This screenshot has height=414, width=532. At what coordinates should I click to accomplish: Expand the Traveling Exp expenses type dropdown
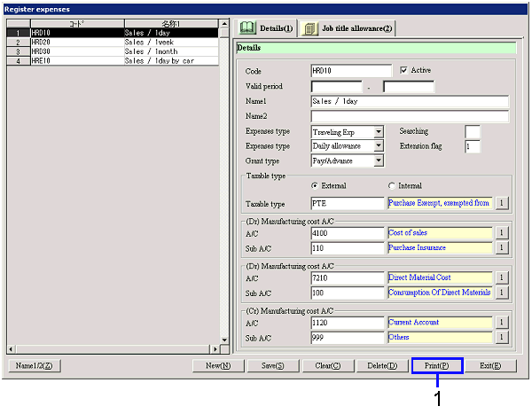coord(379,131)
